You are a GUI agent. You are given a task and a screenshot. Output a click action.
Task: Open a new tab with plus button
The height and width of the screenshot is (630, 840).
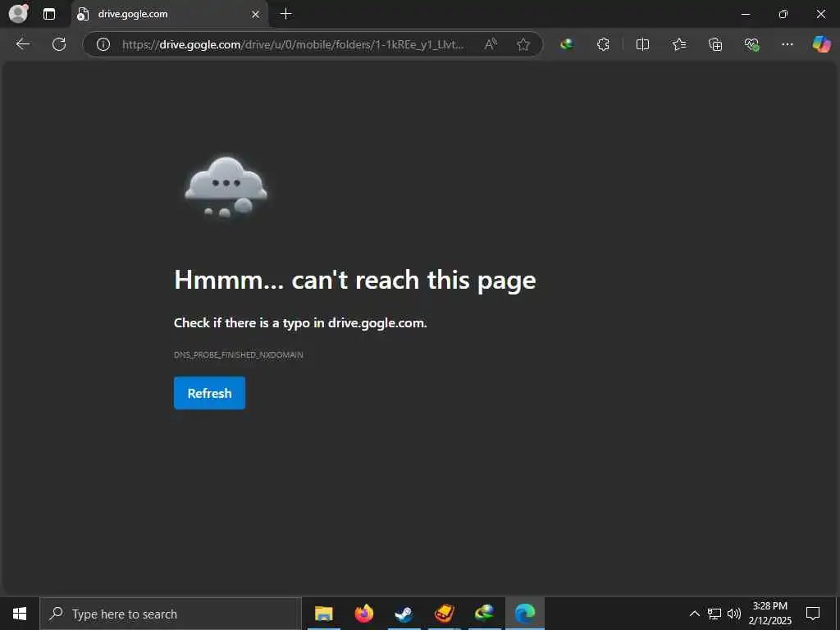[x=286, y=14]
